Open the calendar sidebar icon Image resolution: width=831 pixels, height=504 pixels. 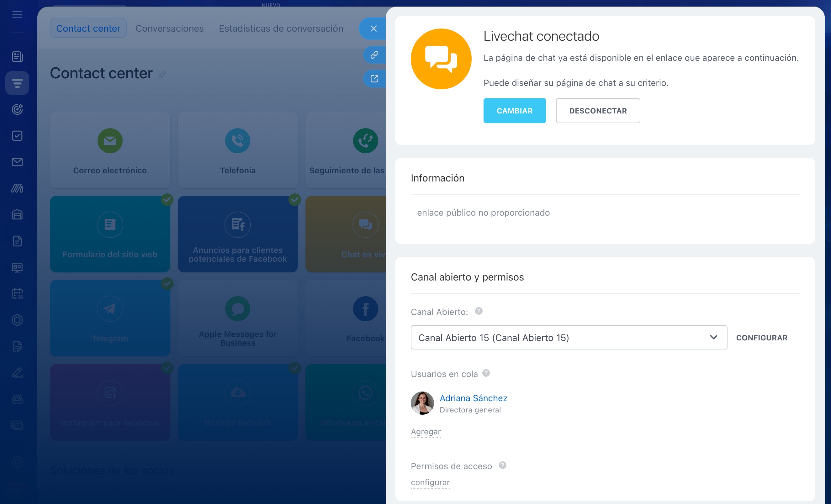[17, 293]
